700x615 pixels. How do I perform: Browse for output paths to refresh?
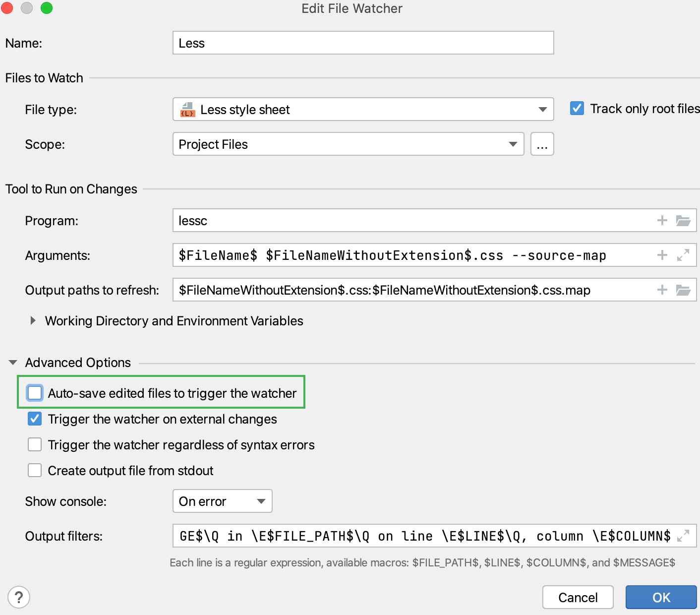(684, 290)
